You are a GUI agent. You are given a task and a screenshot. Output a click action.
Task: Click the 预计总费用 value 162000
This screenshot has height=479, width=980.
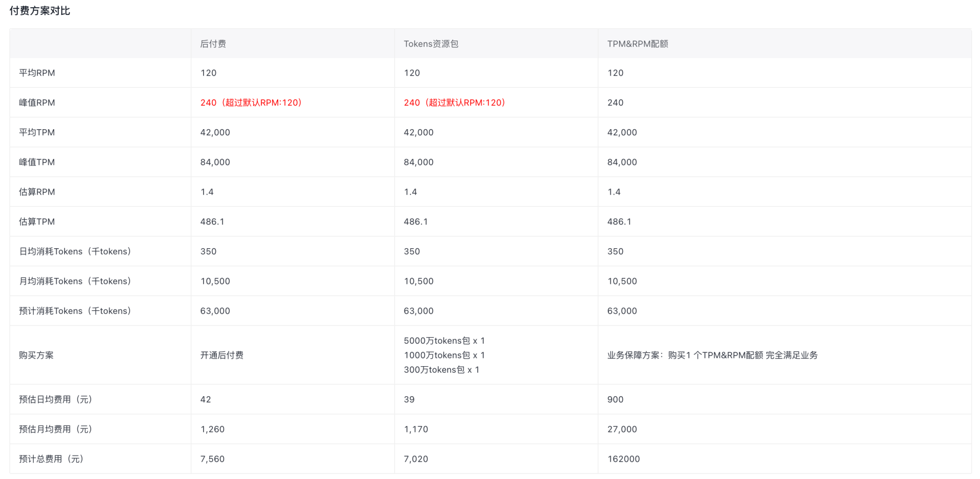pyautogui.click(x=623, y=459)
